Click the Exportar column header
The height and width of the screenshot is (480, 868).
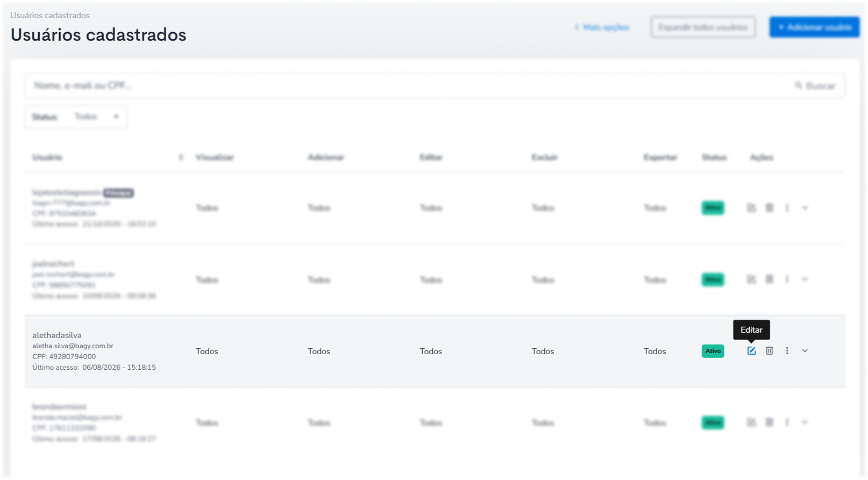tap(660, 157)
